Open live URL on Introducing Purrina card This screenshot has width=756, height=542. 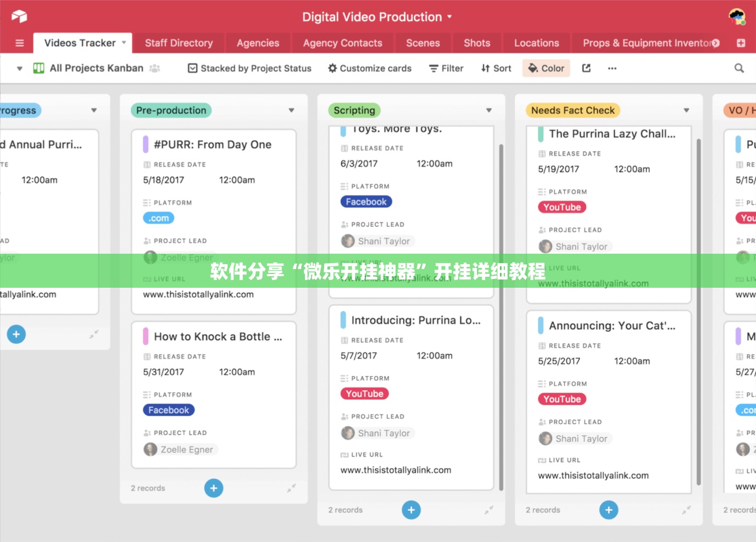point(396,470)
